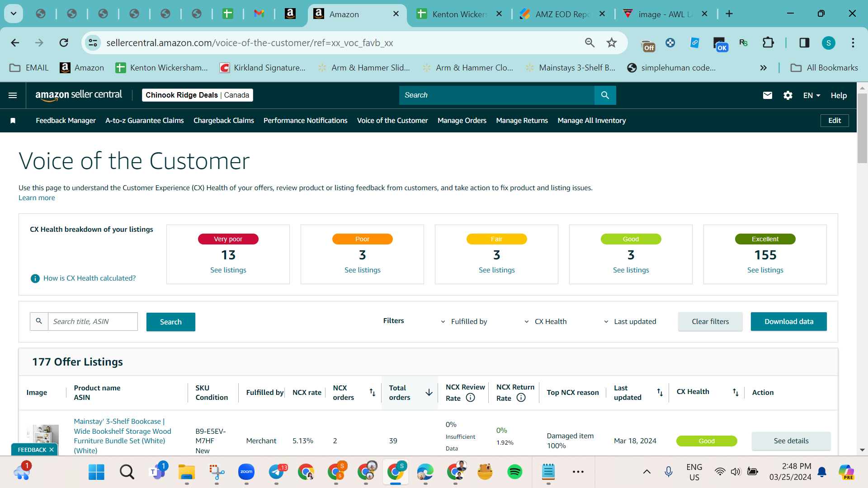Open the messages envelope icon

pos(768,95)
